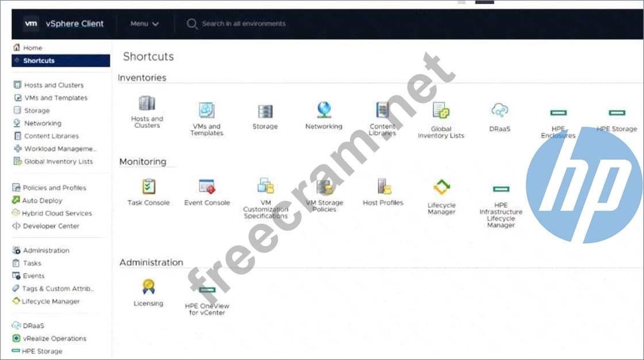Open the Task Console monitoring icon
Viewport: 644px width, 360px height.
coord(149,187)
